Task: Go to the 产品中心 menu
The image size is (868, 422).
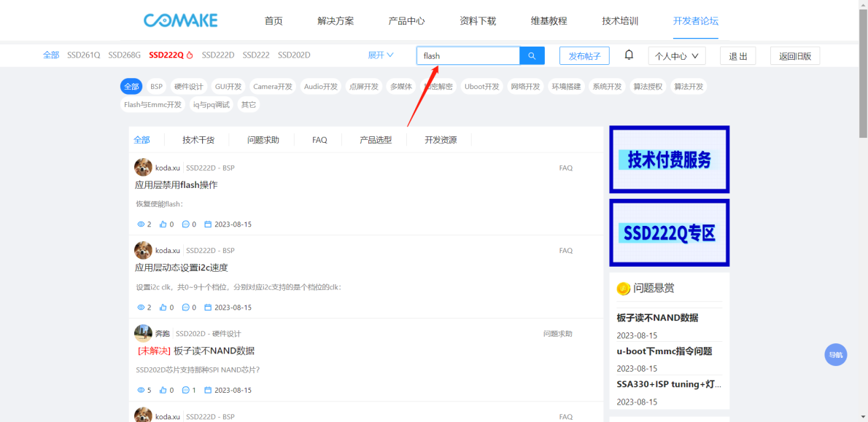Action: point(406,21)
